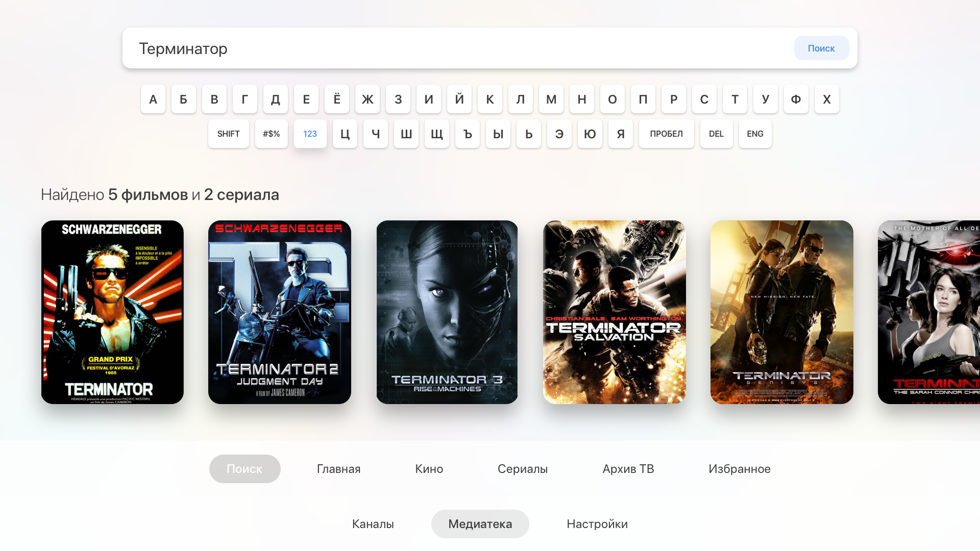
Task: Open Terminator Salvation movie poster
Action: tap(614, 312)
